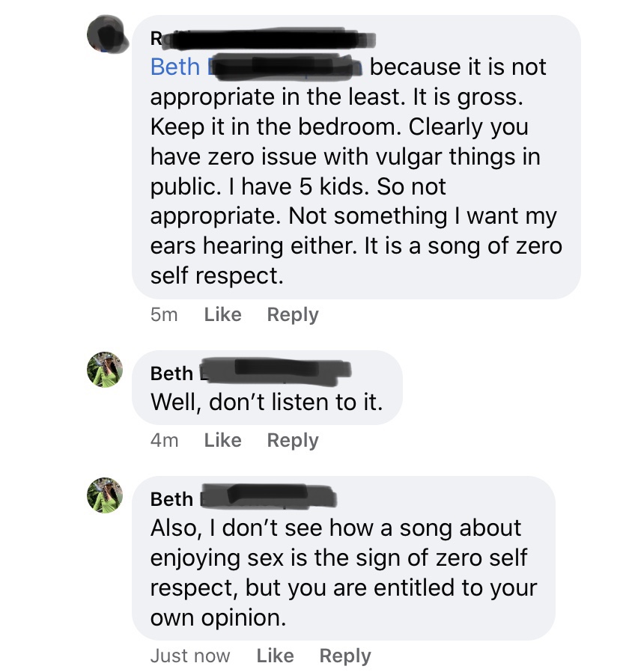Click the "4m" timestamp

click(164, 441)
